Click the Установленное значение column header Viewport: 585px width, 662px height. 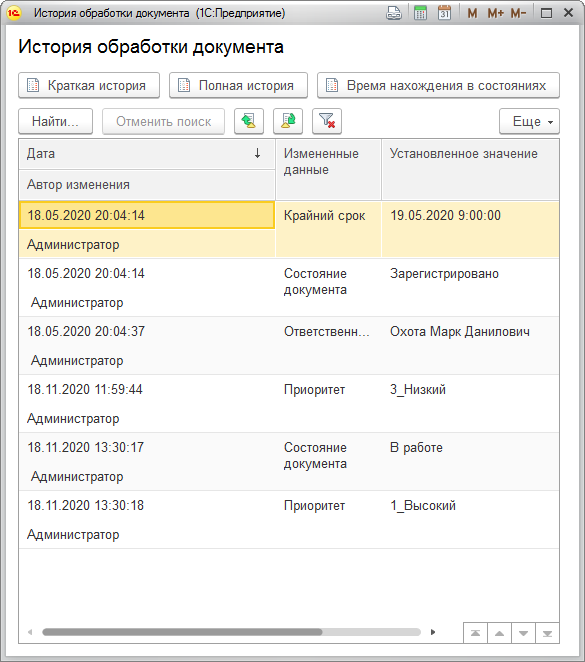[470, 170]
